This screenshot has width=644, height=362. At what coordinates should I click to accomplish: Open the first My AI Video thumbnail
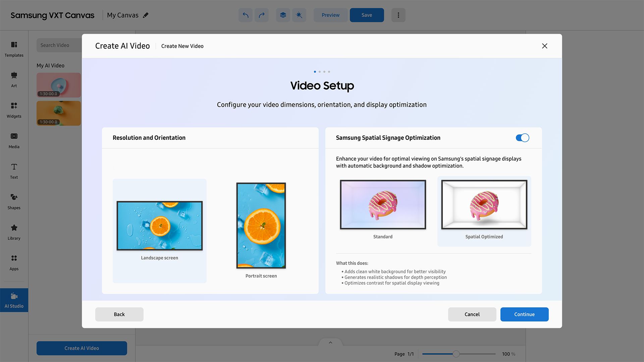58,85
